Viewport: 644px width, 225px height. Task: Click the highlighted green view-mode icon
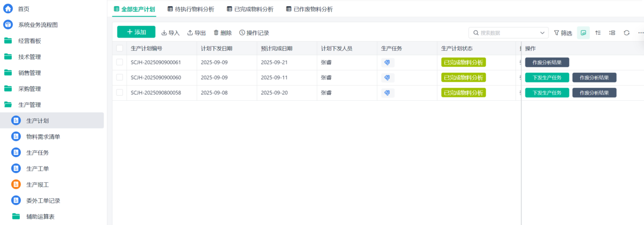point(583,33)
